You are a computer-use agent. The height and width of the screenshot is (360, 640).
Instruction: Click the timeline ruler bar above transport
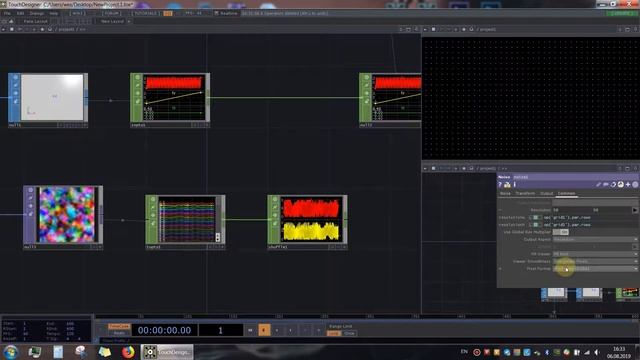[367, 316]
